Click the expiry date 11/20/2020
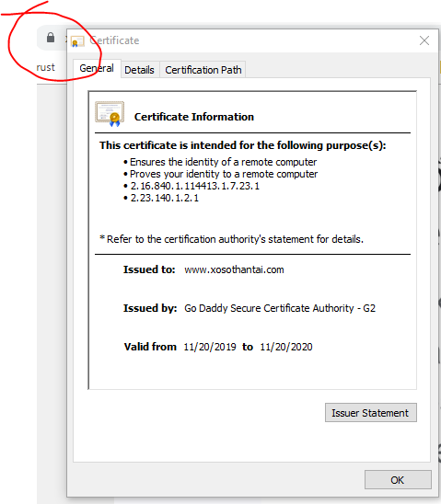The height and width of the screenshot is (504, 441). click(x=286, y=347)
